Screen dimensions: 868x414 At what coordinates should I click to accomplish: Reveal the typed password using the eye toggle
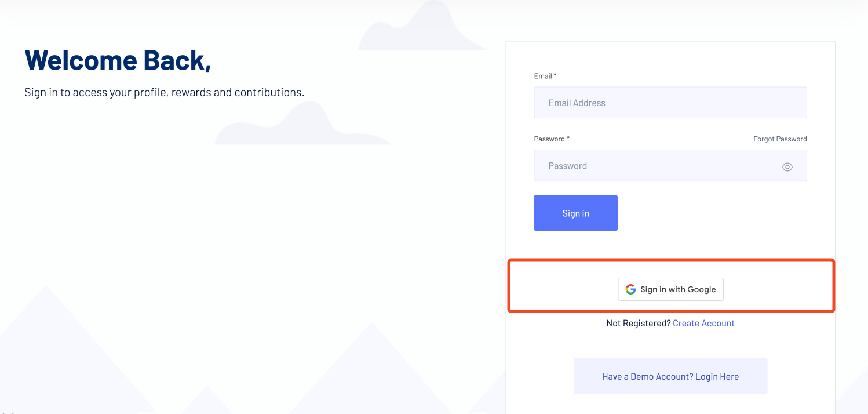tap(787, 166)
